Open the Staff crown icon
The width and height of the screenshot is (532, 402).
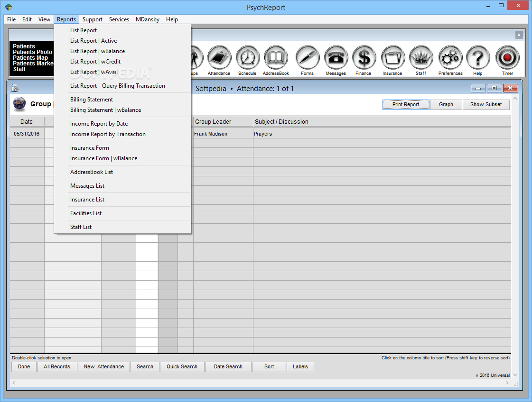tap(421, 58)
